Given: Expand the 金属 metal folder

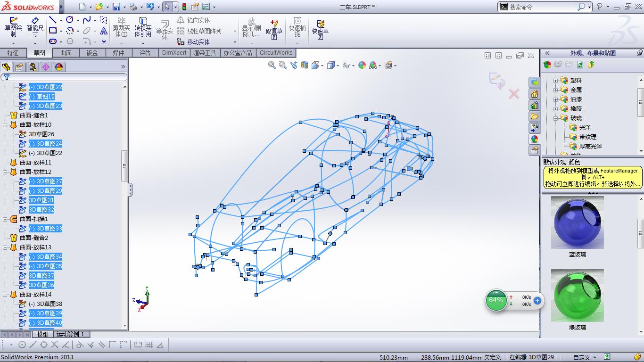Looking at the screenshot, I should pyautogui.click(x=555, y=90).
